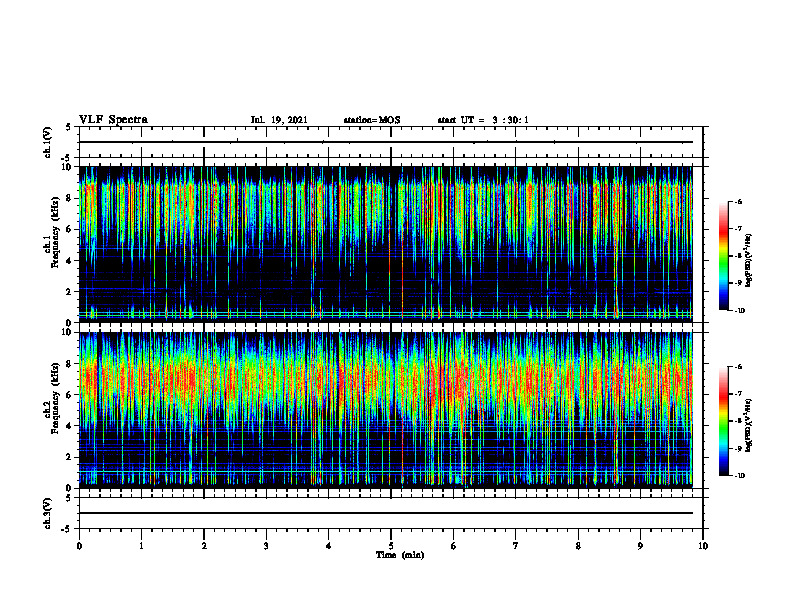The image size is (792, 612).
Task: Click the "7" tick on time axis
Action: pyautogui.click(x=516, y=546)
